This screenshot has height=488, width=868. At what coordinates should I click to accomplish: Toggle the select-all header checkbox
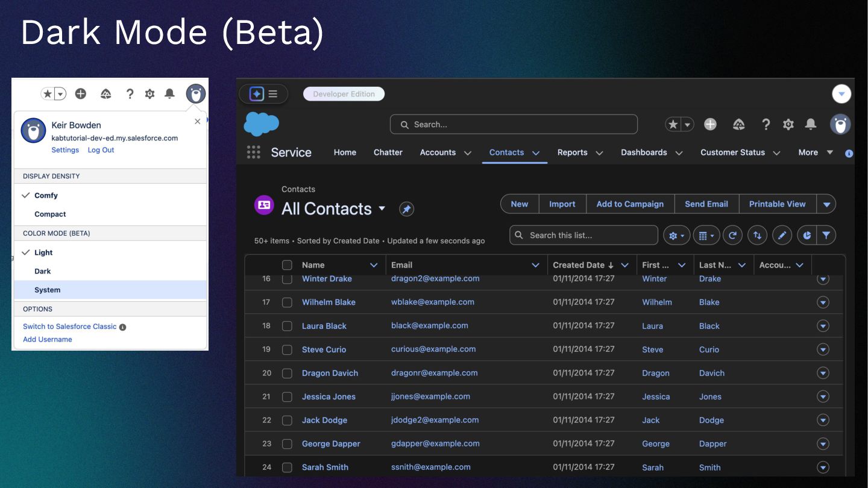pyautogui.click(x=287, y=265)
